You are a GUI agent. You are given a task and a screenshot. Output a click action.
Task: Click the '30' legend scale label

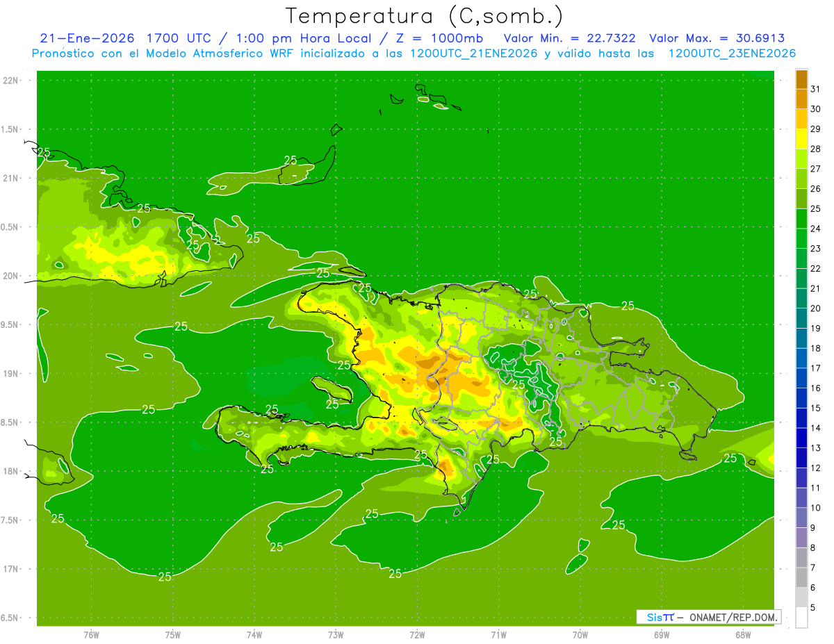[x=815, y=109]
